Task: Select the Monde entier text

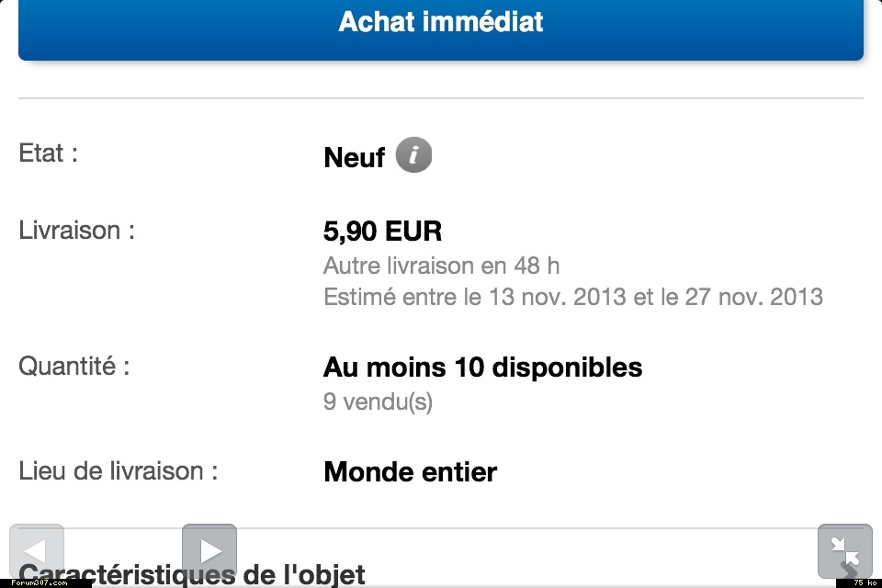Action: [410, 472]
